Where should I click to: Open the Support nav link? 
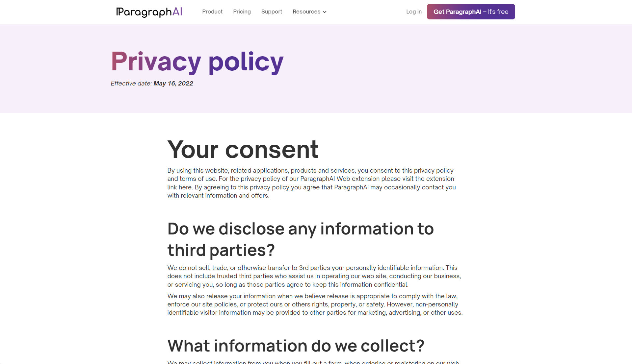[x=272, y=12]
